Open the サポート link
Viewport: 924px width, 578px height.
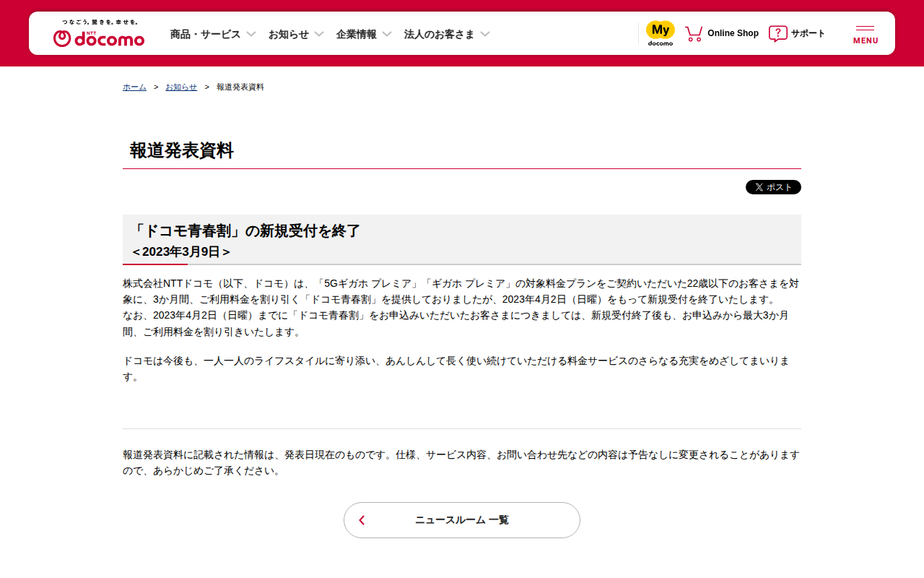click(x=808, y=33)
